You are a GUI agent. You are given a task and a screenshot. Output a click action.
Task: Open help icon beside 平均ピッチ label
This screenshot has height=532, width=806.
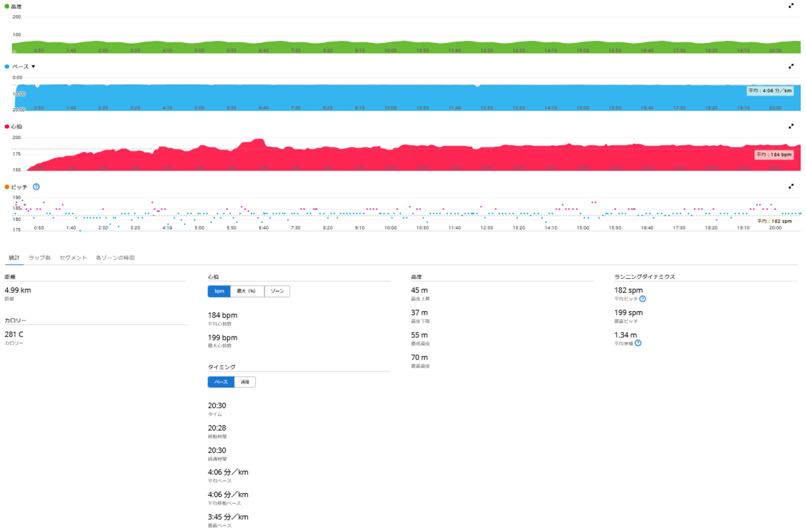[643, 299]
